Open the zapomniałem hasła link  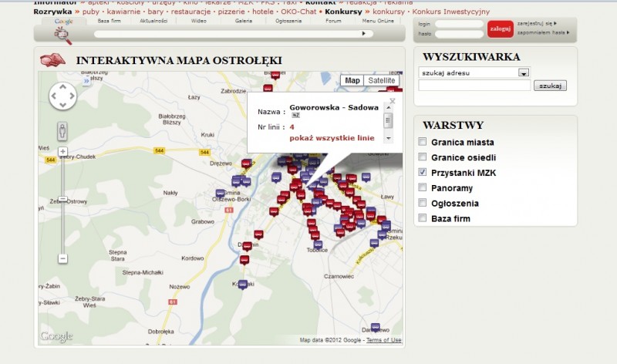543,32
